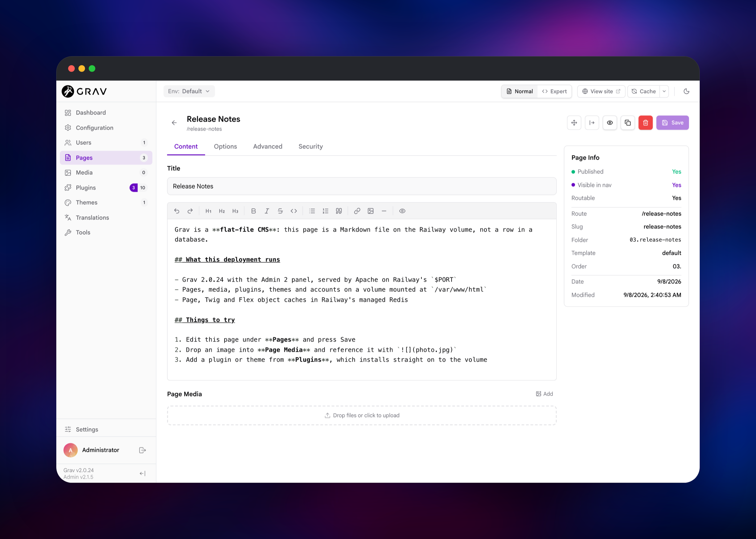Preview the page with header eye button

[610, 123]
